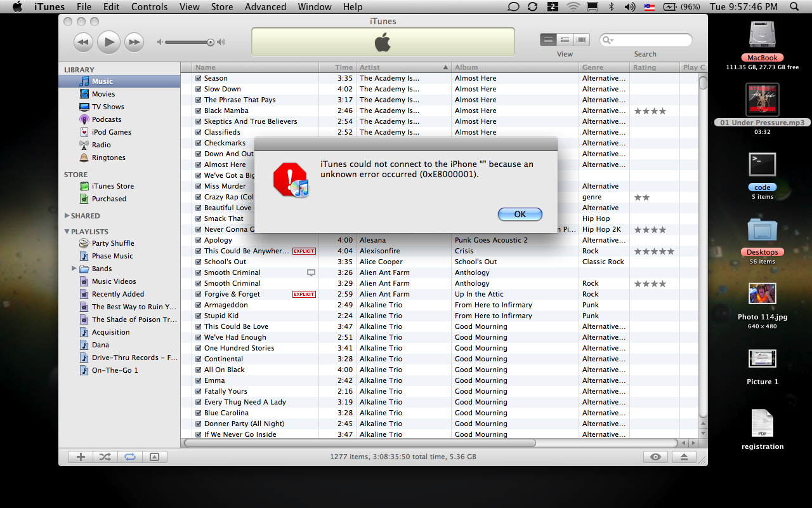Switch to list view icon
The width and height of the screenshot is (812, 508).
[548, 40]
